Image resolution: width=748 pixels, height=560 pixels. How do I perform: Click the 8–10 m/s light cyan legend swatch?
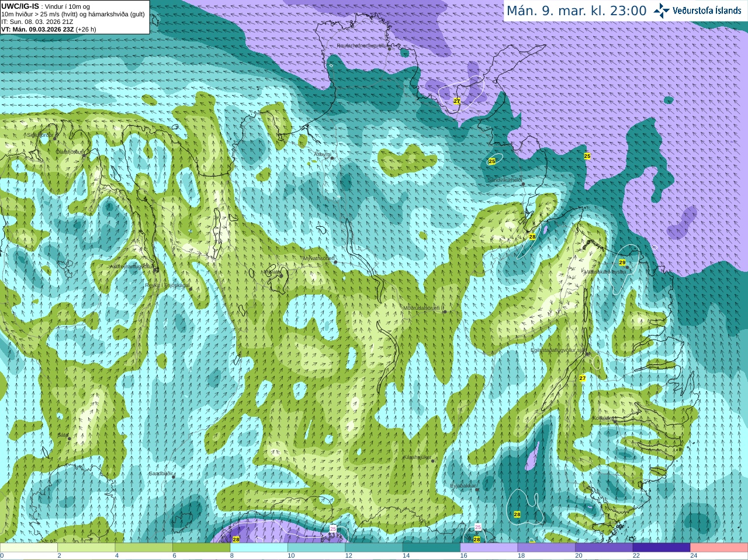[x=259, y=548]
